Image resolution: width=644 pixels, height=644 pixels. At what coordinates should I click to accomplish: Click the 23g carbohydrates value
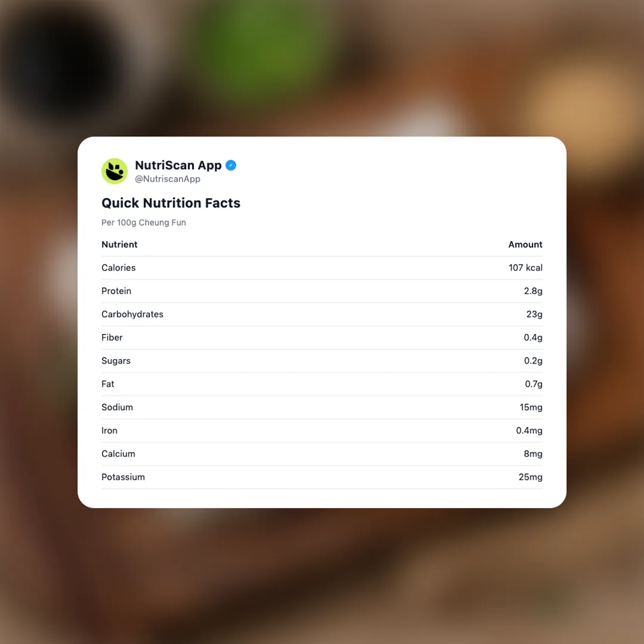534,314
